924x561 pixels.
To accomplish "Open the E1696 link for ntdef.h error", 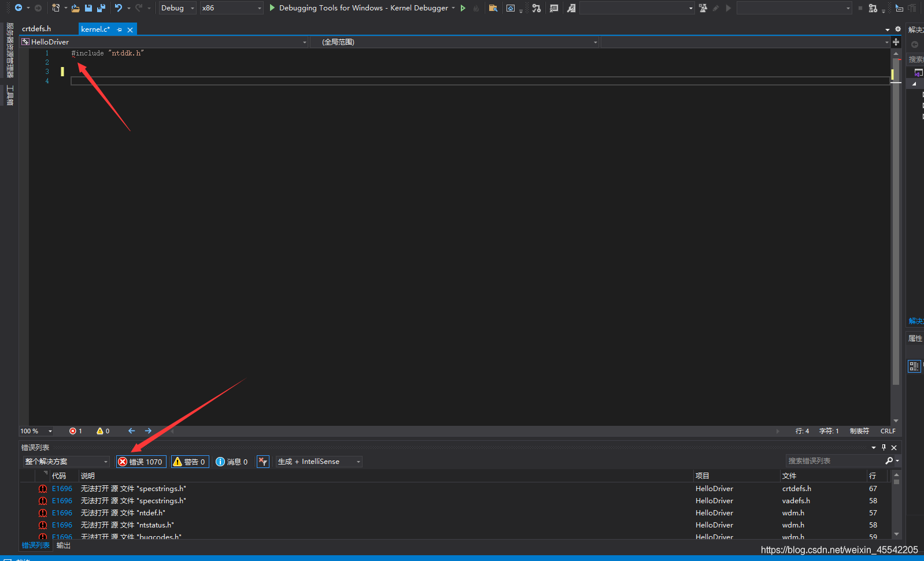I will click(x=62, y=513).
